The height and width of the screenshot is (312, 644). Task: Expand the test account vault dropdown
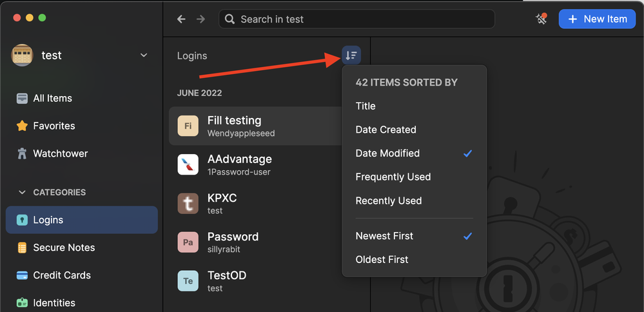[144, 55]
